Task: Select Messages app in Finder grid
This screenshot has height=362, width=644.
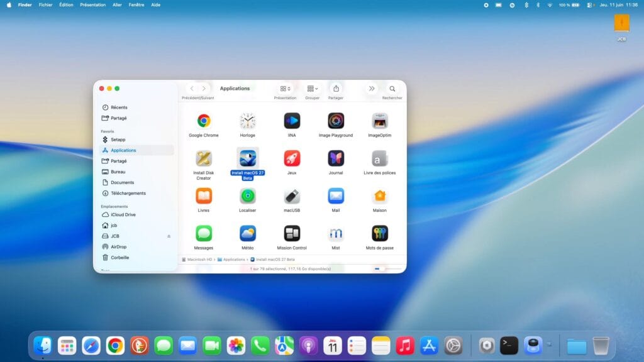Action: pyautogui.click(x=204, y=234)
